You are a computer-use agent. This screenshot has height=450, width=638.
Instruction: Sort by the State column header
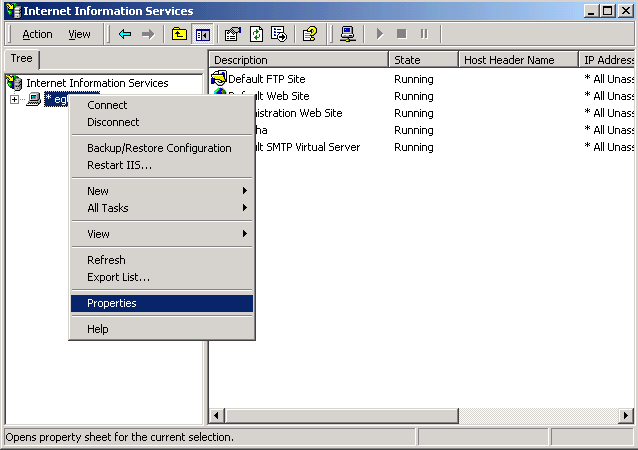[x=423, y=60]
